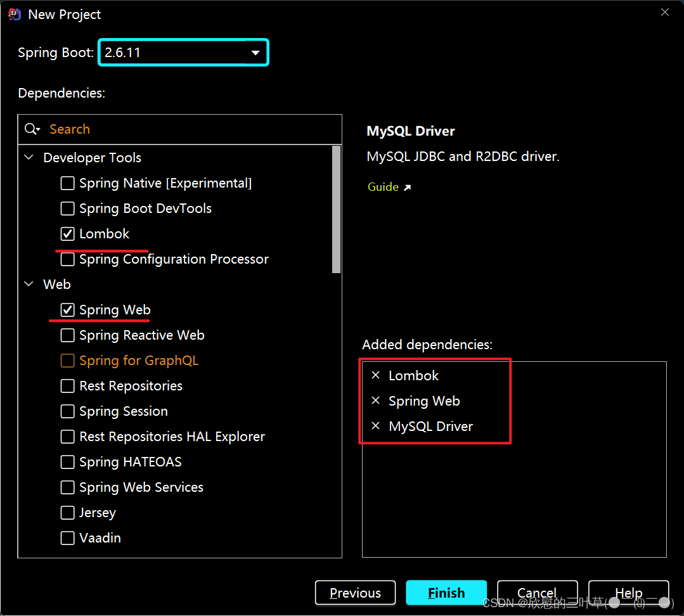Check Spring HATEOAS
The width and height of the screenshot is (684, 616).
pos(68,461)
